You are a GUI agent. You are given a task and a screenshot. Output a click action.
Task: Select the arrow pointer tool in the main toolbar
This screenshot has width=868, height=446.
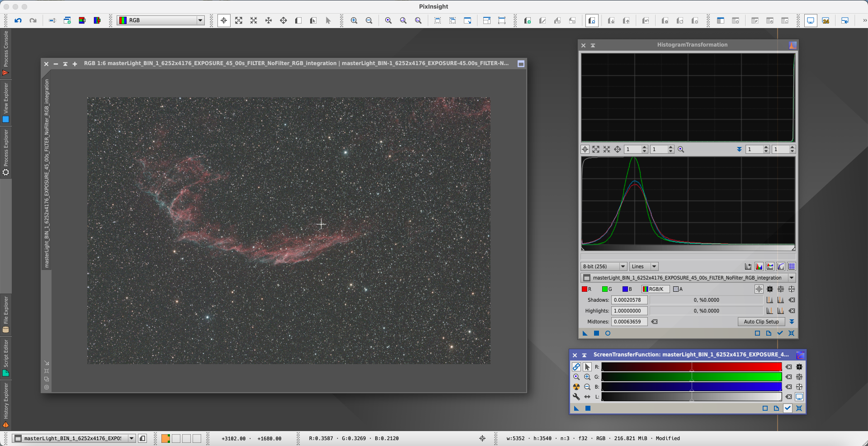tap(328, 20)
